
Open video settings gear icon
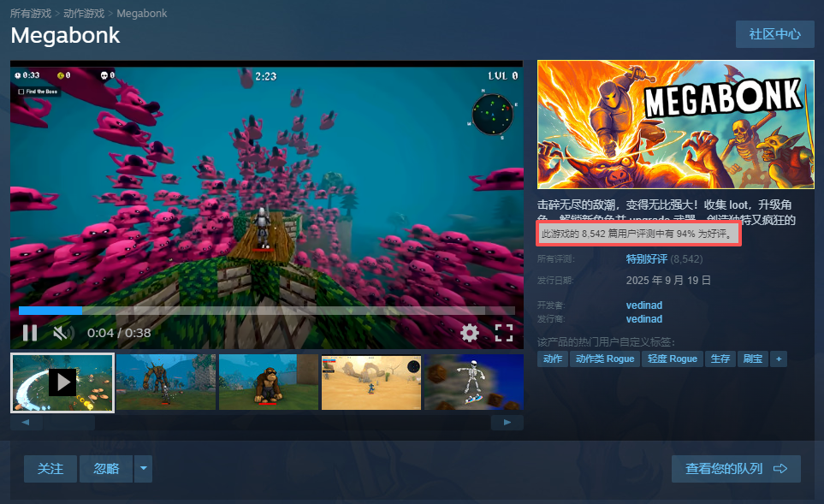[x=469, y=333]
